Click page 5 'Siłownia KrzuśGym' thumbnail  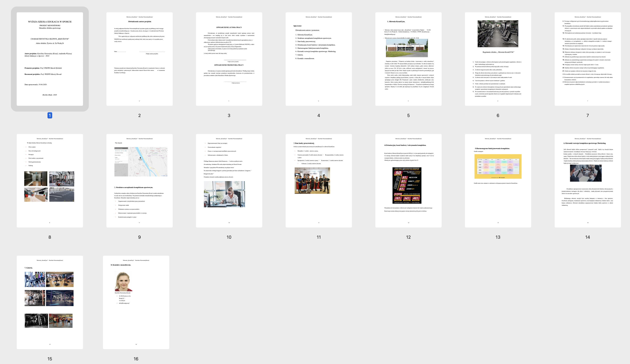(408, 59)
